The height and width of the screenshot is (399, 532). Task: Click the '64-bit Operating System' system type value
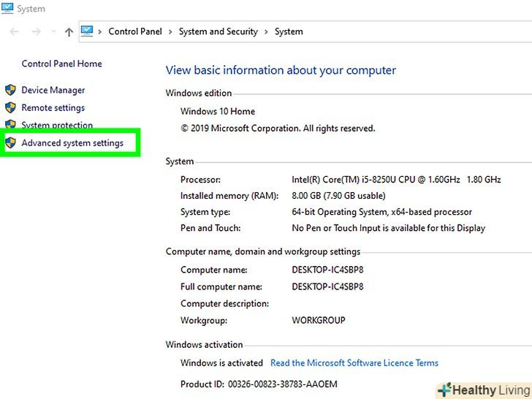(381, 212)
